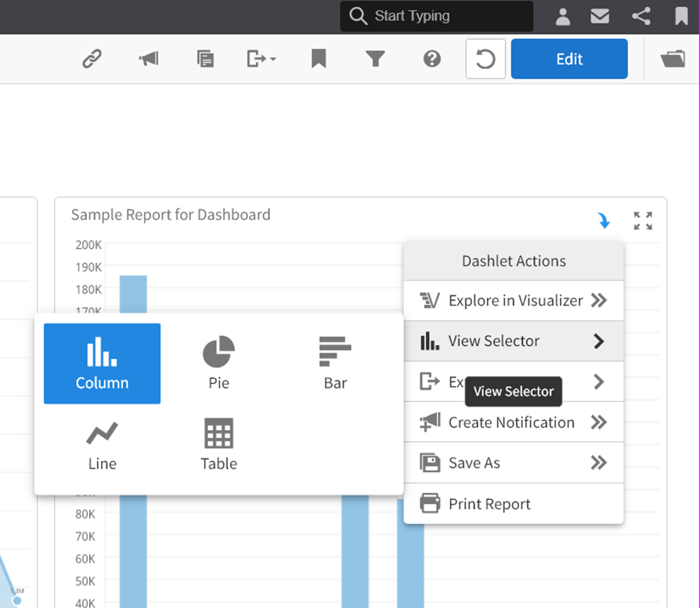Image resolution: width=700 pixels, height=608 pixels.
Task: Expand the View Selector submenu
Action: 514,342
